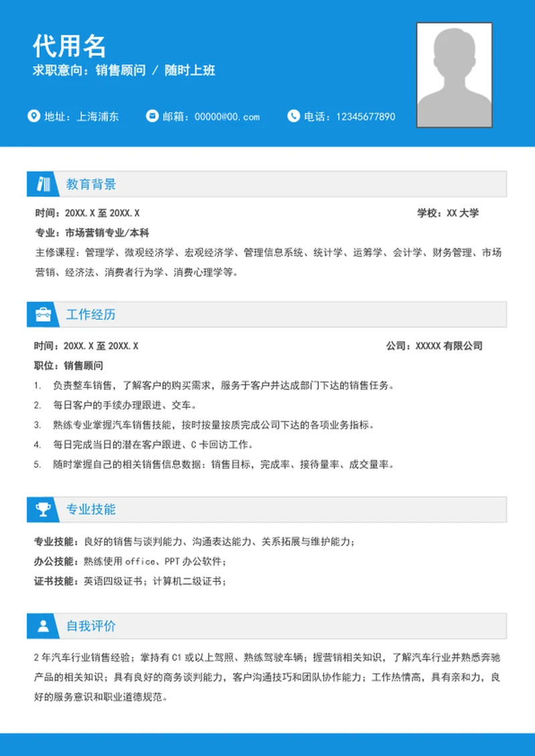
Task: Click the 专业技能 section title
Action: (91, 509)
